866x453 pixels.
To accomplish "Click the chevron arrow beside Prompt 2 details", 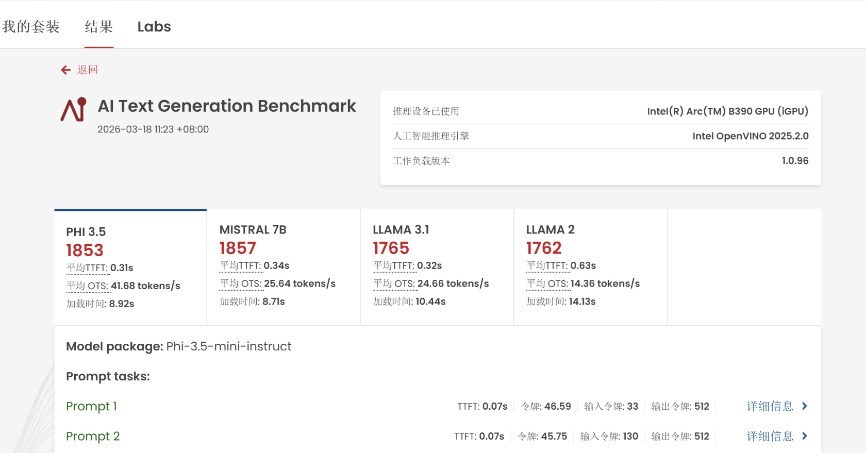I will coord(805,437).
